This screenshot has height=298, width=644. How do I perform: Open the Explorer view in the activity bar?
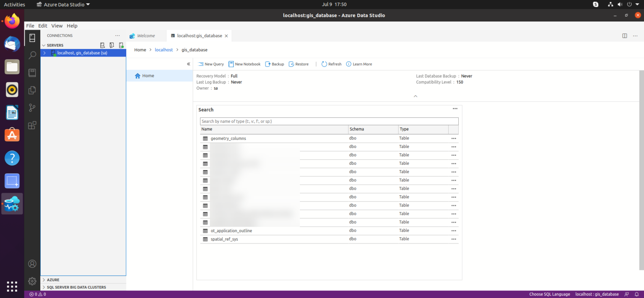[32, 90]
